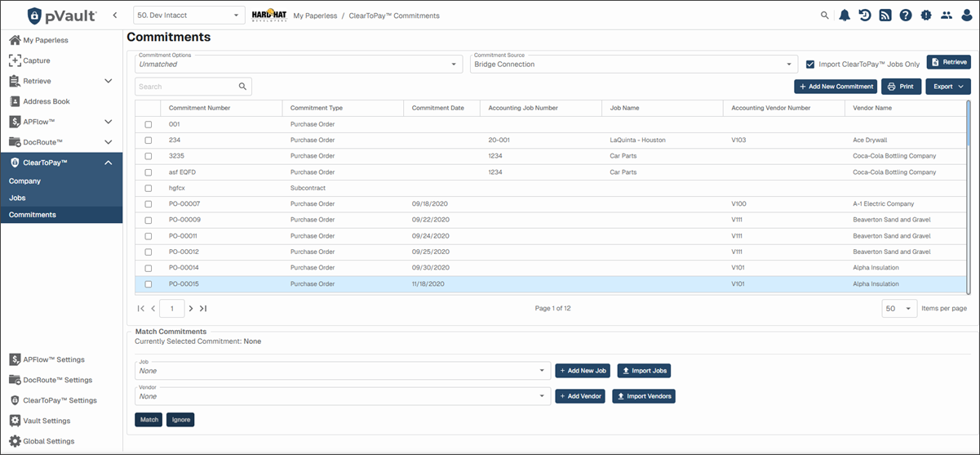Go to the last page of results

203,309
